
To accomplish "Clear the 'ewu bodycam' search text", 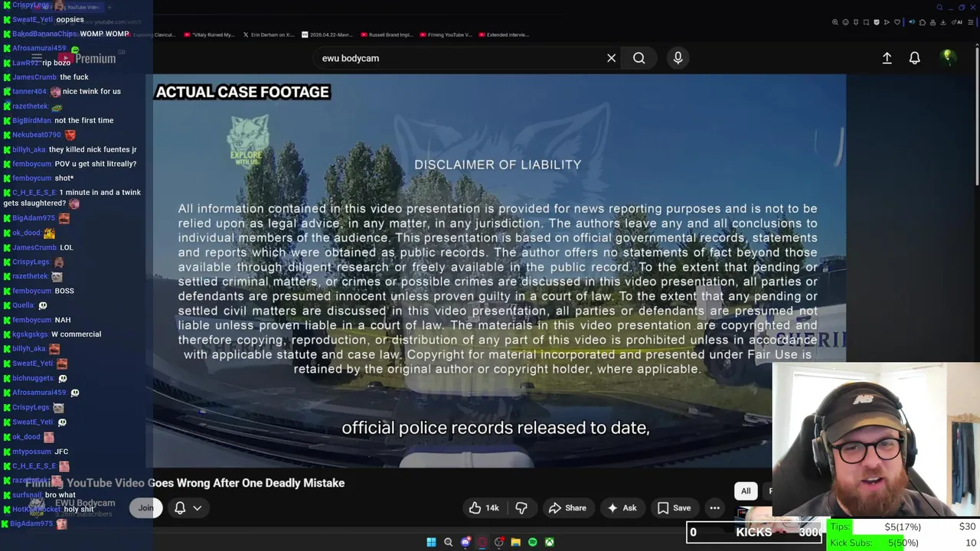I will tap(611, 58).
